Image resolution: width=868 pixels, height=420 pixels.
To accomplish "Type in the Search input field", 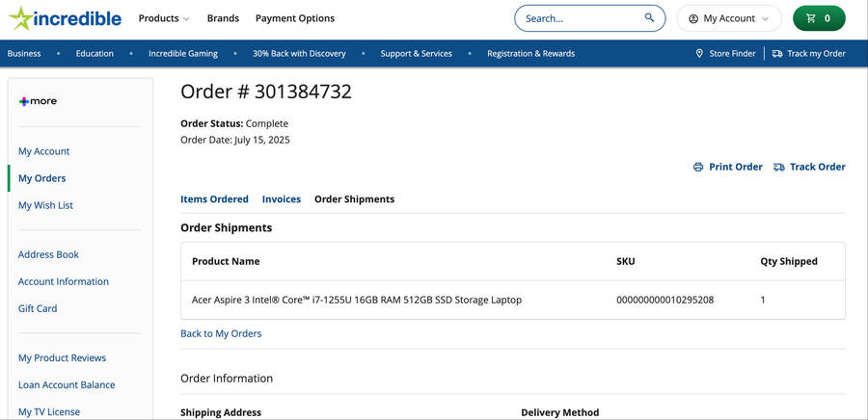I will pos(579,18).
